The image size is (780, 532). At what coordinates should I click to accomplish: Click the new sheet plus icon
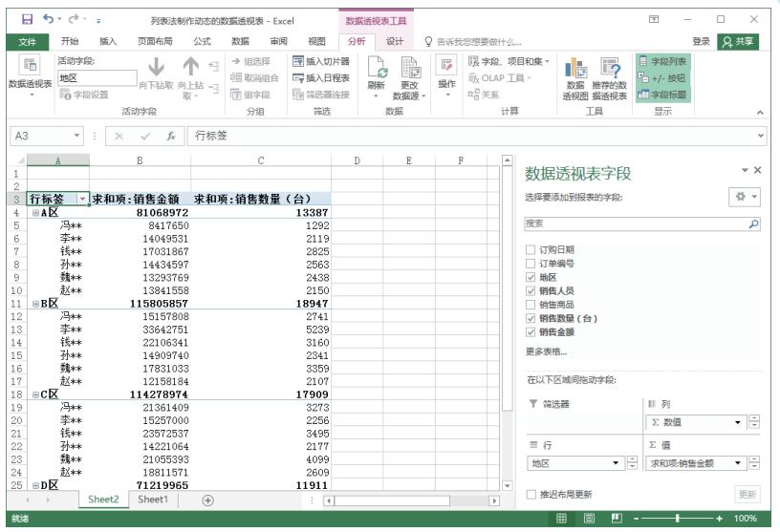[x=208, y=500]
